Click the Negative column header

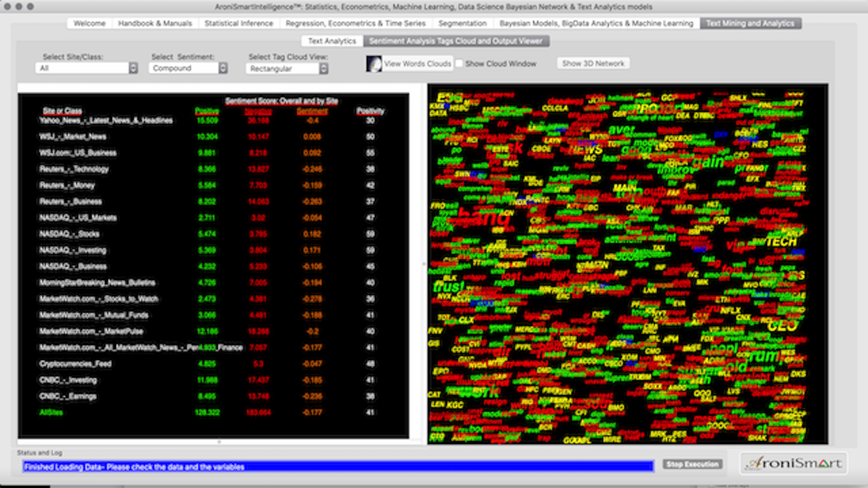click(258, 111)
